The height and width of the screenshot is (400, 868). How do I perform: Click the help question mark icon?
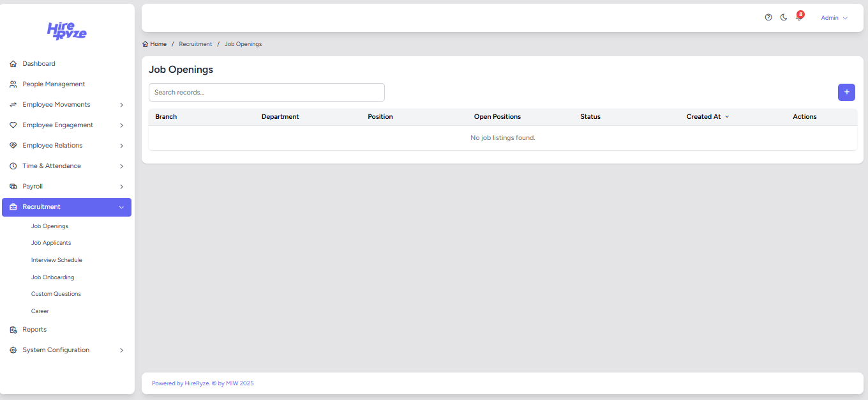click(768, 18)
